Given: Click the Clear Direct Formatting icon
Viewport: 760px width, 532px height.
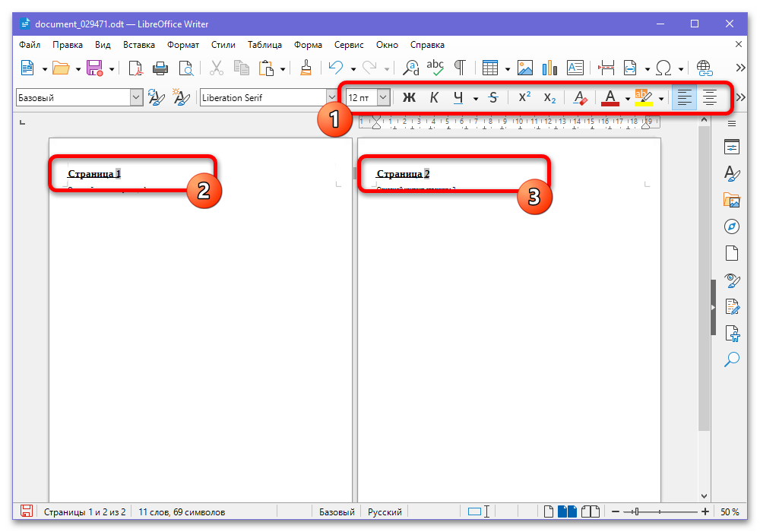Looking at the screenshot, I should click(x=580, y=98).
